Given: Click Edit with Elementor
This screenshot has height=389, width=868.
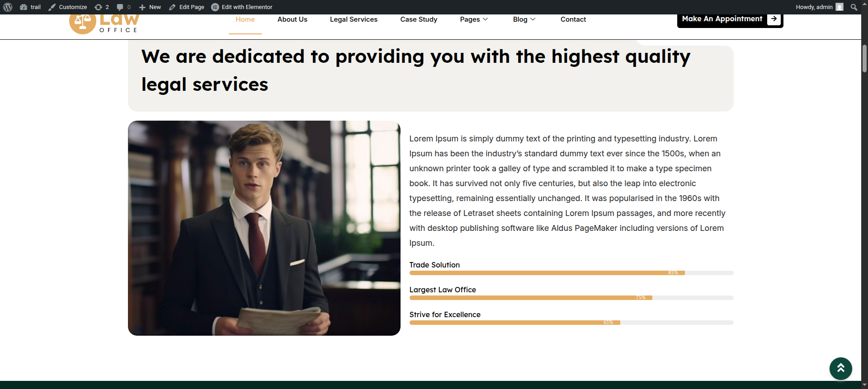Looking at the screenshot, I should tap(242, 7).
